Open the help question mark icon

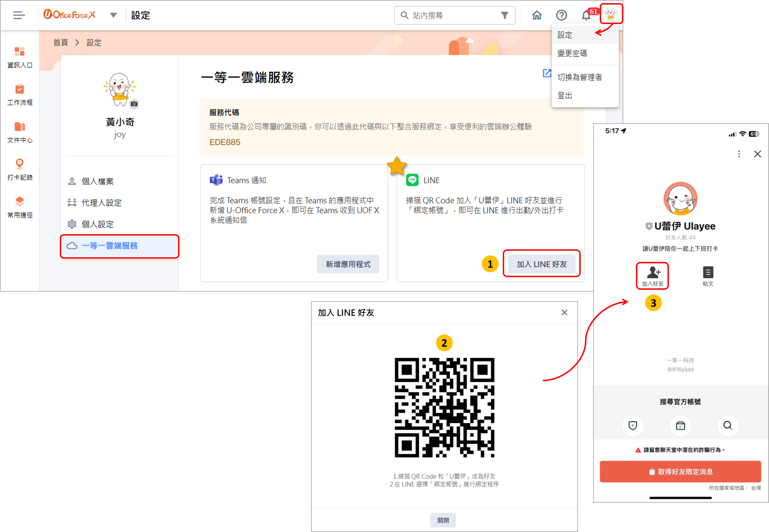point(561,15)
